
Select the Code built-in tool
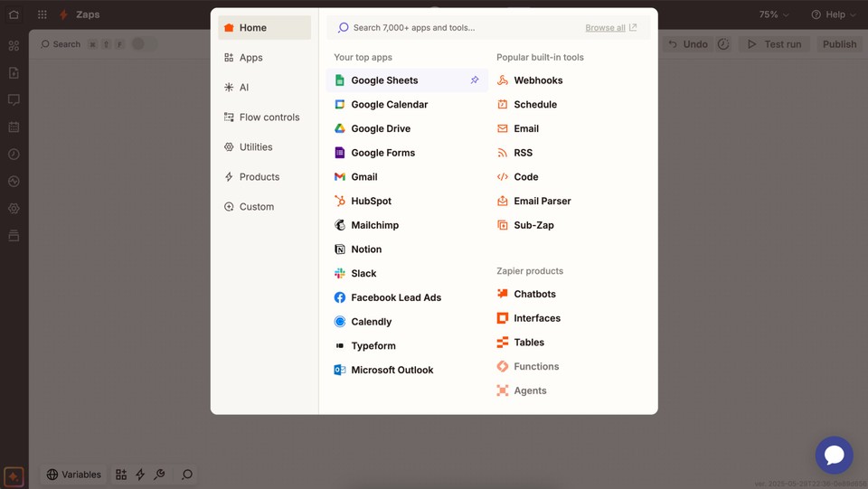coord(569,177)
